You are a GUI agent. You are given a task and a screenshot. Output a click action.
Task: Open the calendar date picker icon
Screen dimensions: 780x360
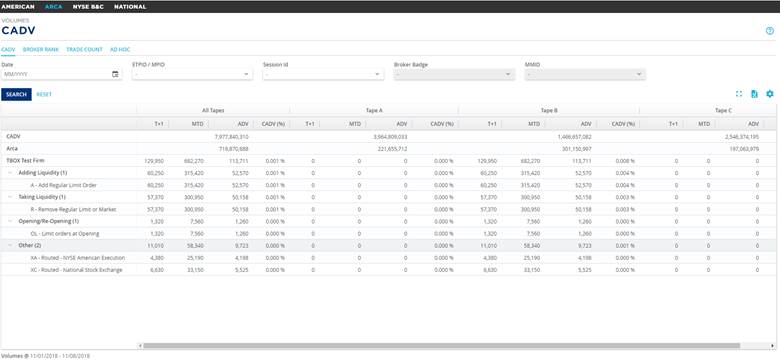pyautogui.click(x=115, y=74)
